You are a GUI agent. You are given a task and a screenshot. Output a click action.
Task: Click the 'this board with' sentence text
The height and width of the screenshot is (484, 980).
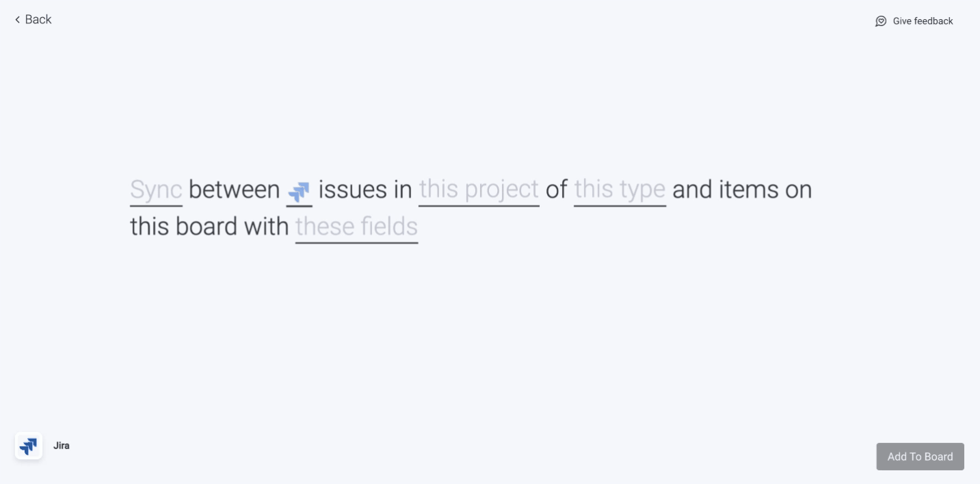(x=209, y=227)
